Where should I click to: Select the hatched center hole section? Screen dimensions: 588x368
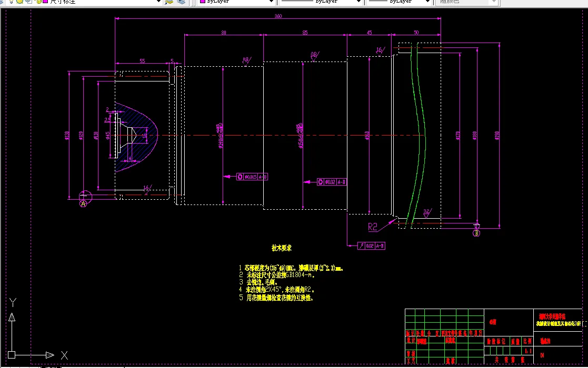coord(136,137)
